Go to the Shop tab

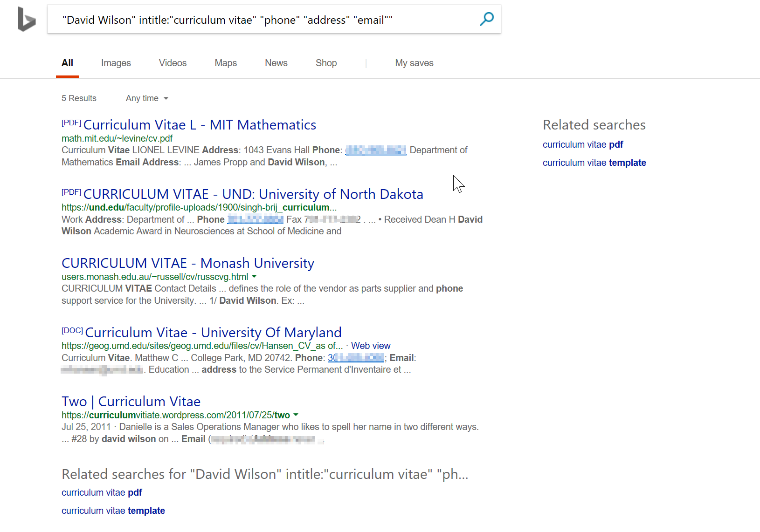coord(326,63)
